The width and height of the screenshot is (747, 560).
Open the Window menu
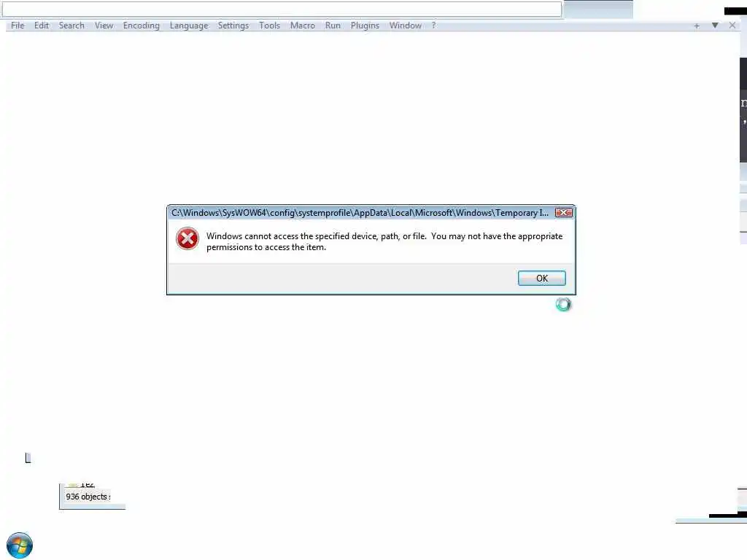(405, 26)
